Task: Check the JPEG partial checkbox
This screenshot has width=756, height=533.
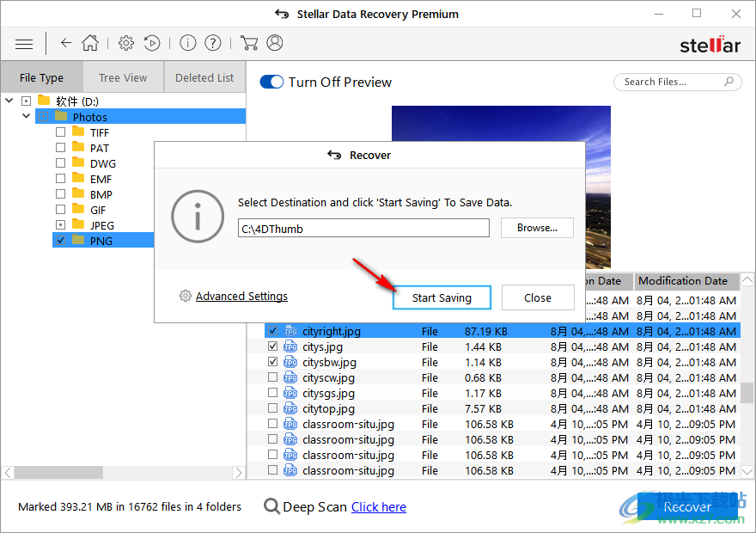Action: (60, 224)
